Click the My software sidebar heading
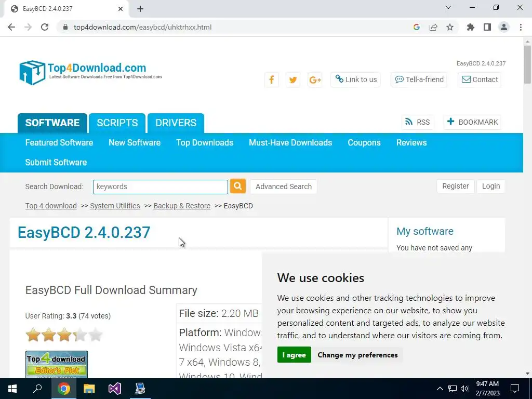Viewport: 532px width, 399px height. pyautogui.click(x=425, y=231)
